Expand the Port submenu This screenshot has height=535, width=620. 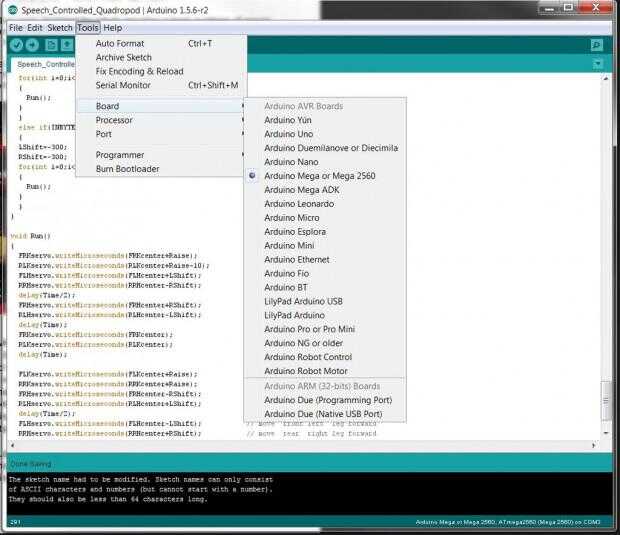161,134
